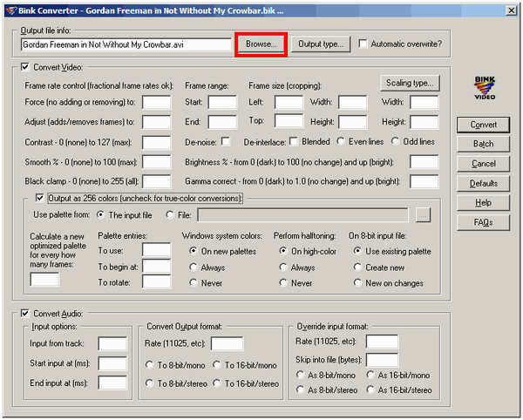The image size is (523, 420).
Task: Click the palette file browse ellipsis button
Action: (423, 215)
